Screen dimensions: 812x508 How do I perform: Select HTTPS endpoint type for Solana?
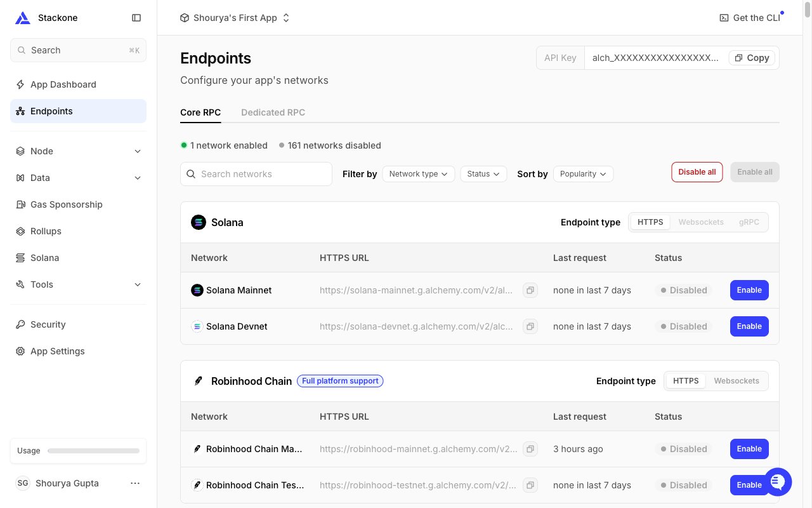650,222
